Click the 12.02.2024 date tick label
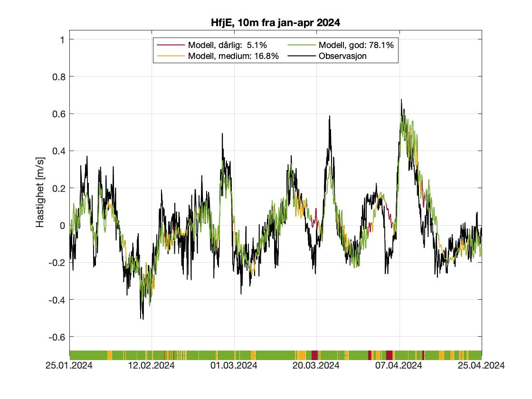The height and width of the screenshot is (399, 532). 152,366
